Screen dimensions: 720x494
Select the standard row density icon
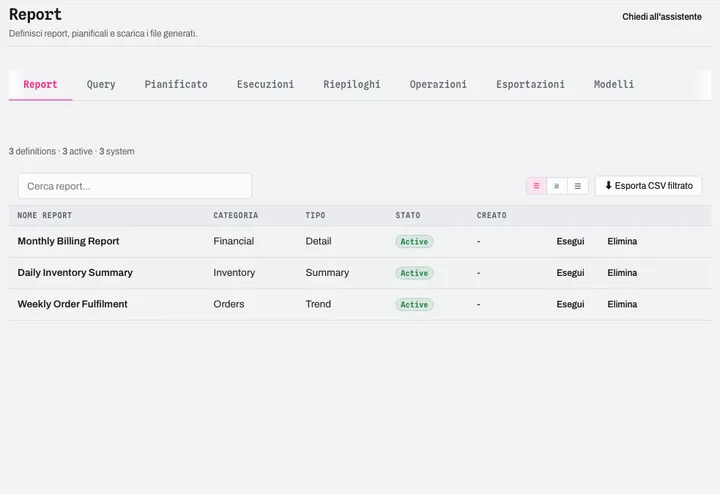click(536, 186)
